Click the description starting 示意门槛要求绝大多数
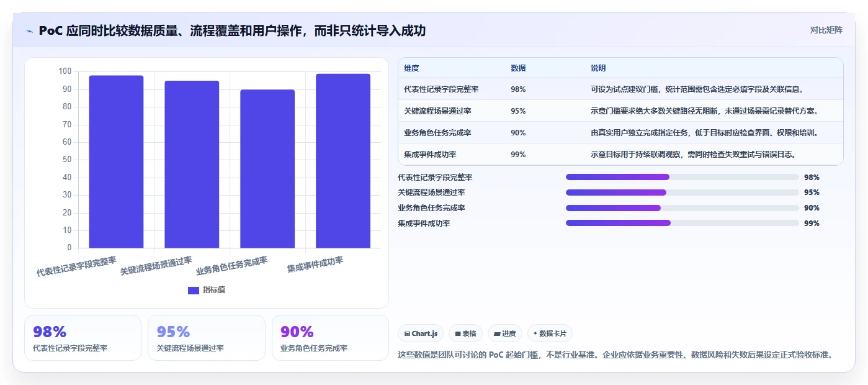 pyautogui.click(x=704, y=111)
